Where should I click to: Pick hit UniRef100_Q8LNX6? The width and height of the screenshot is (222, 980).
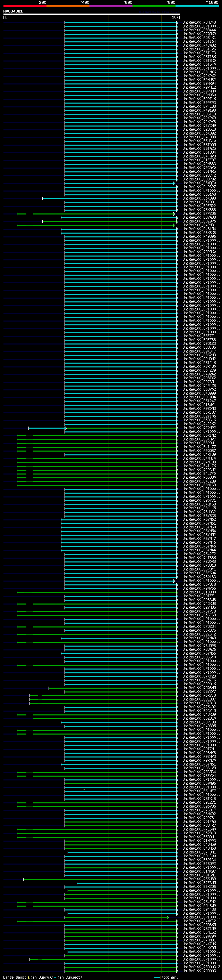[x=199, y=72]
